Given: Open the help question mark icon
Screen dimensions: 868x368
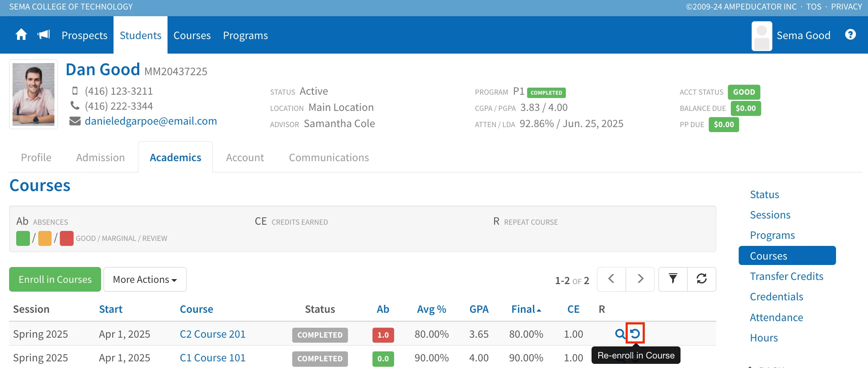Looking at the screenshot, I should point(851,35).
